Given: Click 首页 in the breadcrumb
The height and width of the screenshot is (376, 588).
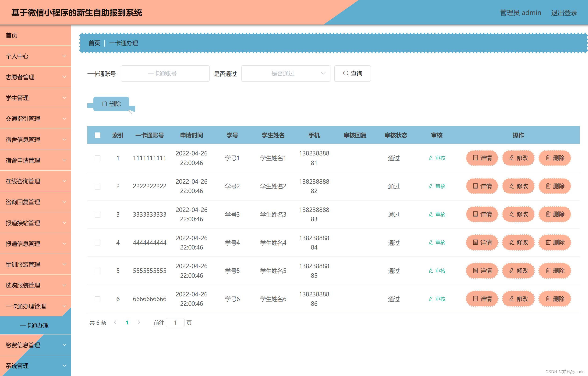Looking at the screenshot, I should coord(94,43).
